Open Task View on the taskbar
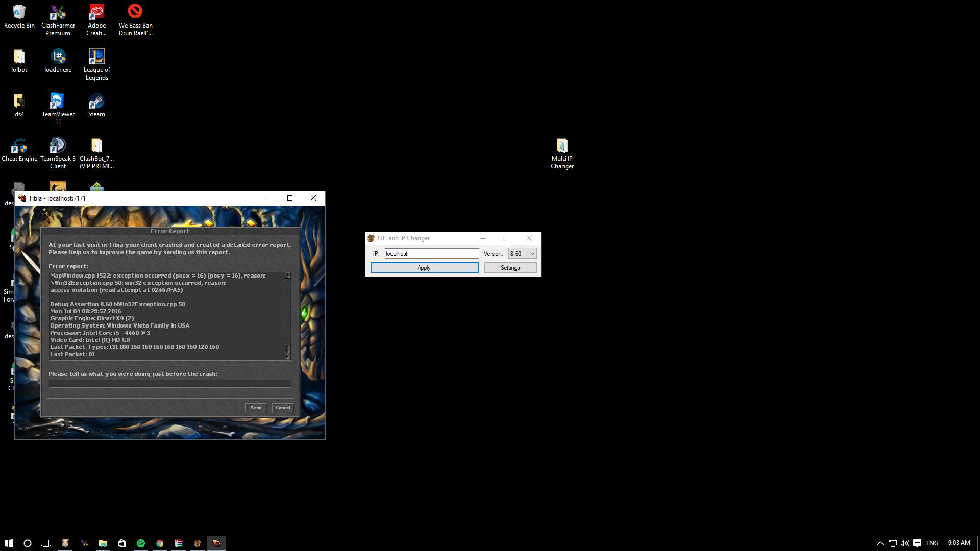Viewport: 980px width, 551px height. tap(46, 543)
